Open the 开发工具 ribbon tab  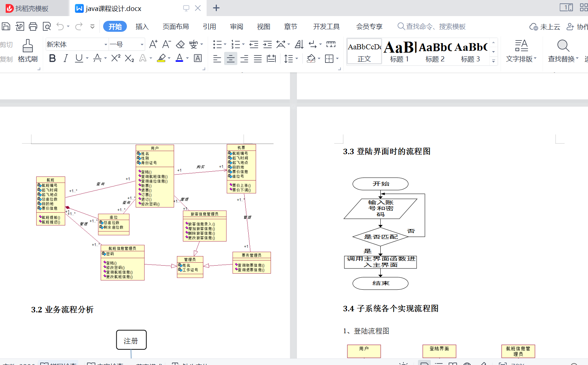(x=327, y=27)
